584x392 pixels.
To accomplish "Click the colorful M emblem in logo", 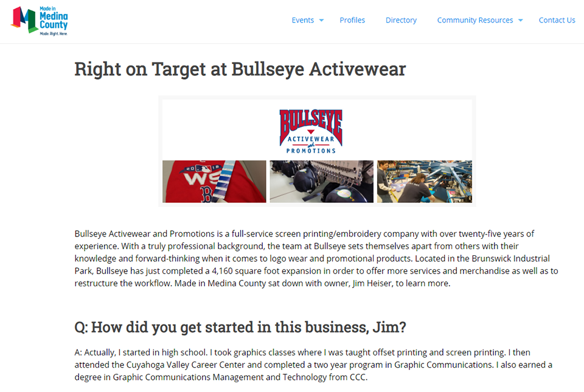I will click(24, 19).
